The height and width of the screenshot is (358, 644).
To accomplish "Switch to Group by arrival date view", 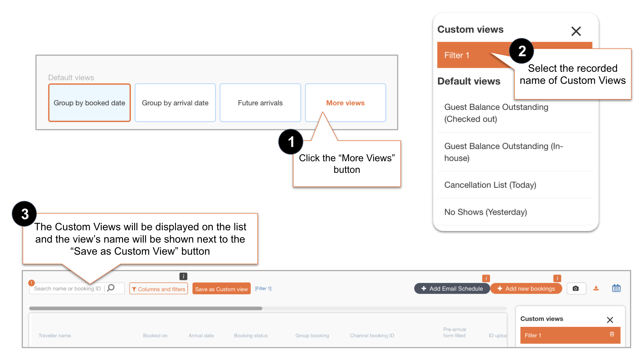I will point(175,103).
